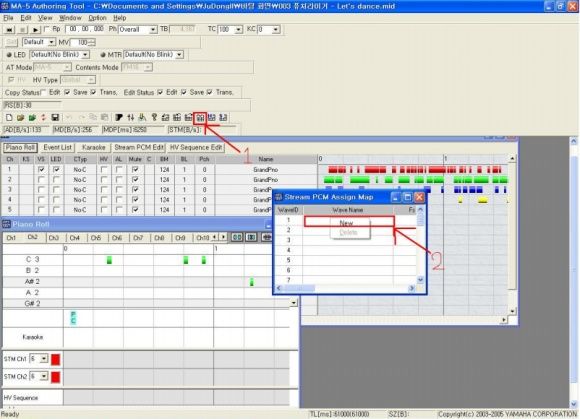Rewind playback to start
Viewport: 580px width, 419px height.
point(10,30)
